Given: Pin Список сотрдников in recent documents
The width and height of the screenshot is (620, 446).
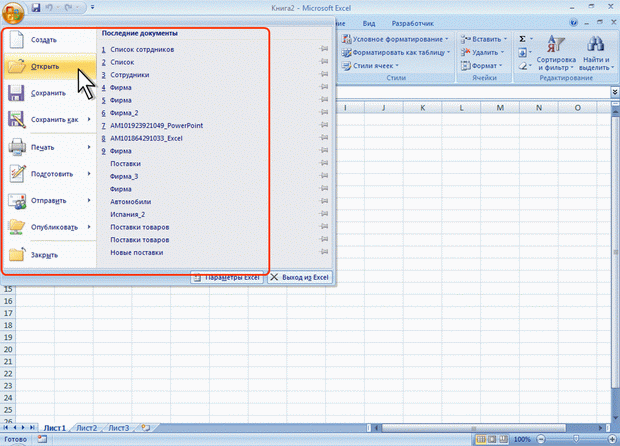Looking at the screenshot, I should 324,49.
